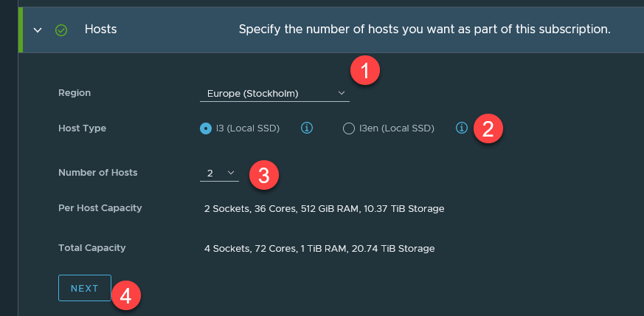Collapse the Hosts section chevron
The image size is (644, 316).
tap(38, 30)
